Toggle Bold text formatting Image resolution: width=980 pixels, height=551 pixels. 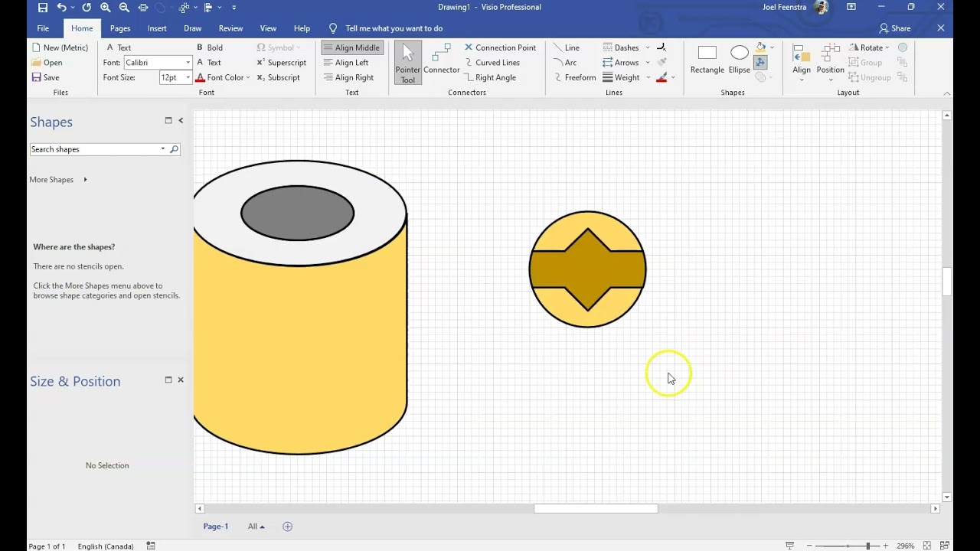click(209, 47)
